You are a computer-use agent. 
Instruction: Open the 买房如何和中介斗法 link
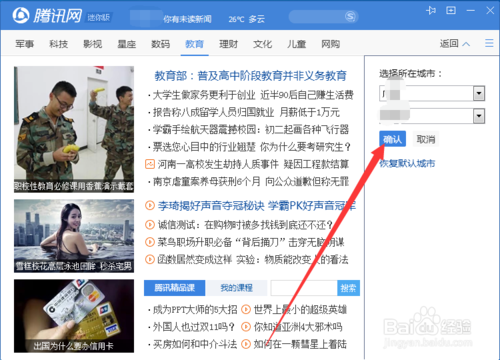coord(195,344)
